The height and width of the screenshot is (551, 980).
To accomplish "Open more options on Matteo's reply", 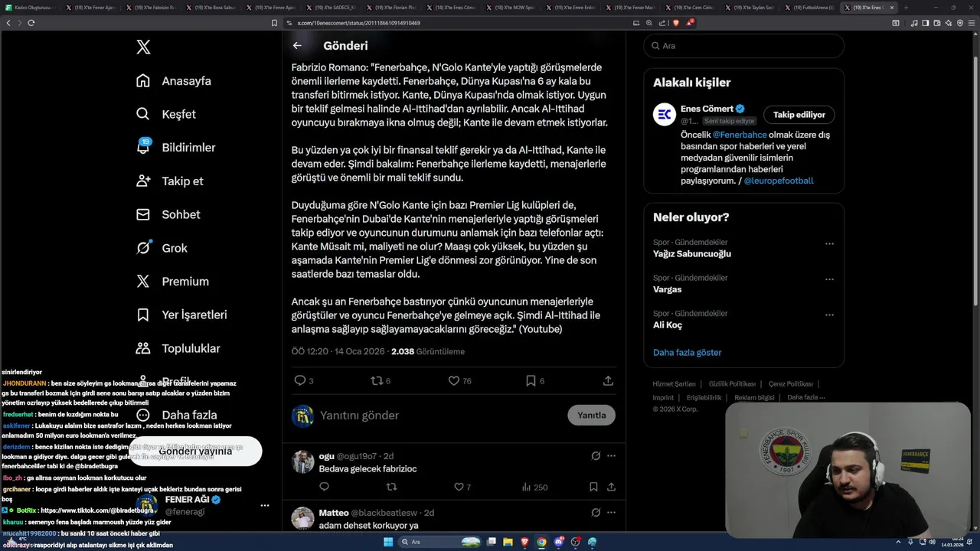I will click(611, 513).
